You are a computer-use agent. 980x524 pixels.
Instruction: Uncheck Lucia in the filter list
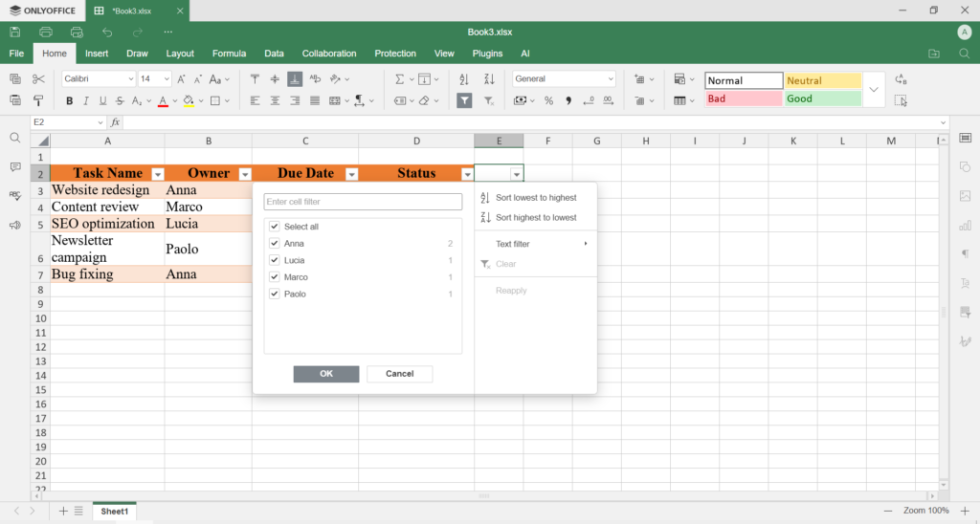[275, 260]
